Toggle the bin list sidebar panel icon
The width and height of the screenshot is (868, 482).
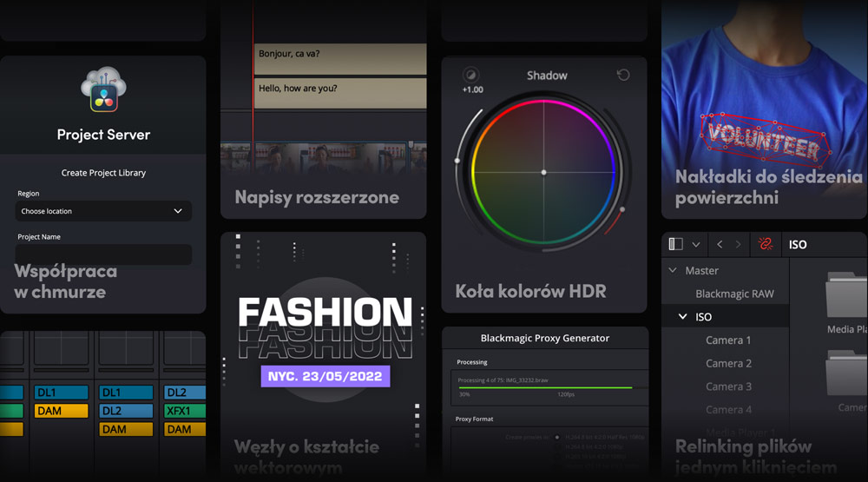click(676, 244)
